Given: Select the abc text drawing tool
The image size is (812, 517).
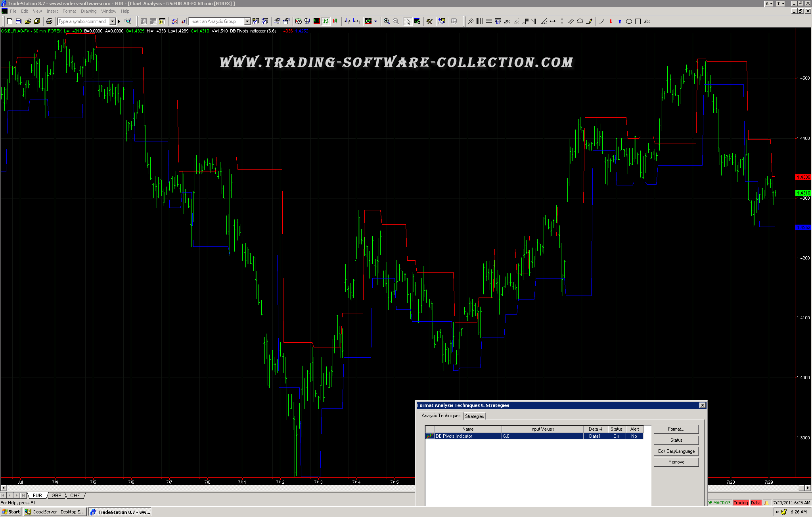Looking at the screenshot, I should 647,21.
